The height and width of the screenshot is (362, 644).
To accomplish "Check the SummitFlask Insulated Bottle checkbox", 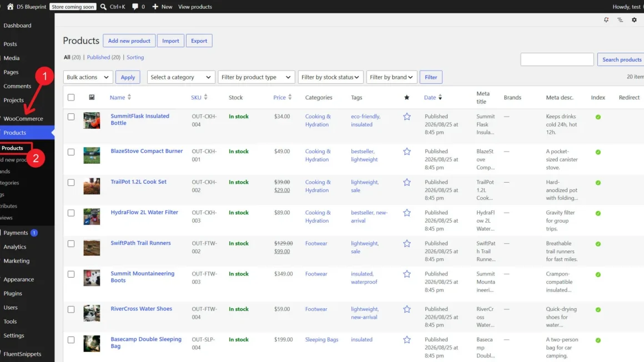I will tap(71, 117).
